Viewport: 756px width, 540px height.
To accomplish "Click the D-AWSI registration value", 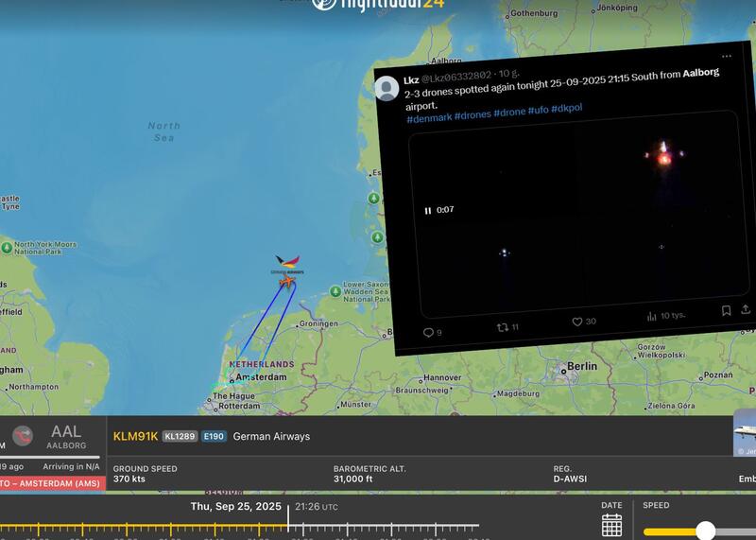I will click(x=570, y=479).
